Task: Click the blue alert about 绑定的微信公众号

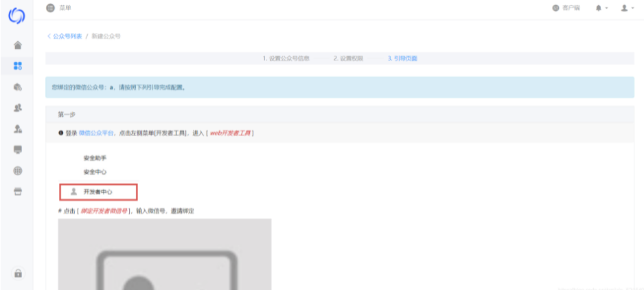Action: click(340, 87)
